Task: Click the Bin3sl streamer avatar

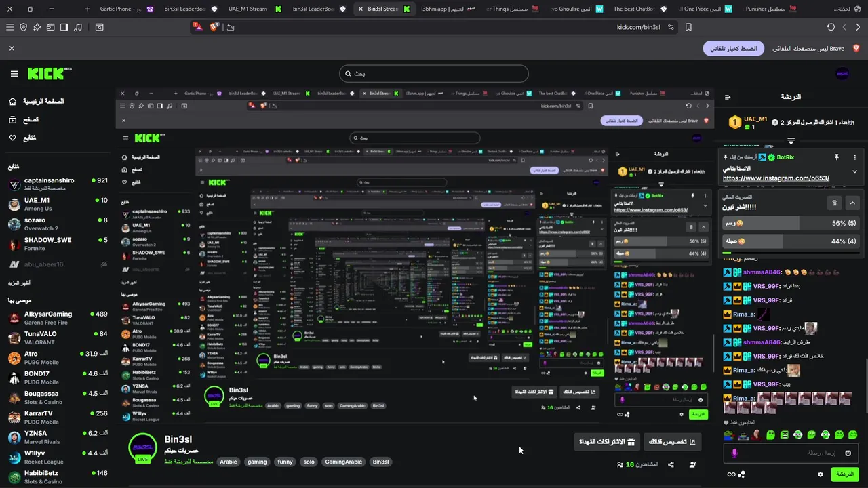Action: (142, 447)
